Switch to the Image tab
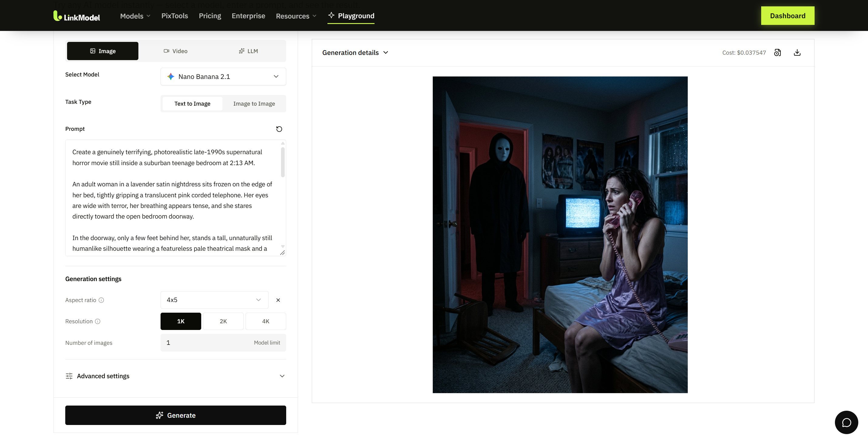Viewport: 868px width, 435px height. point(103,51)
